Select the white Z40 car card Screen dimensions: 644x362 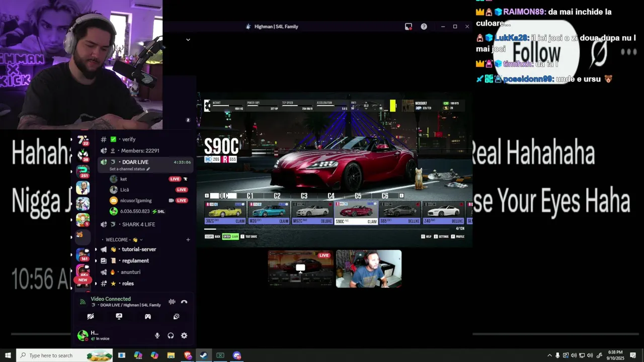point(443,213)
